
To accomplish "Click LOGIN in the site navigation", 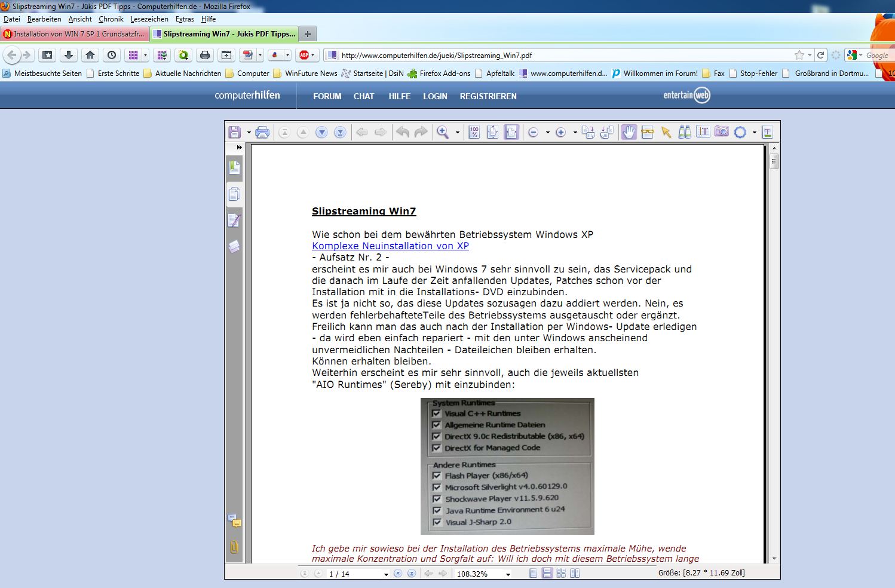I will click(x=435, y=96).
